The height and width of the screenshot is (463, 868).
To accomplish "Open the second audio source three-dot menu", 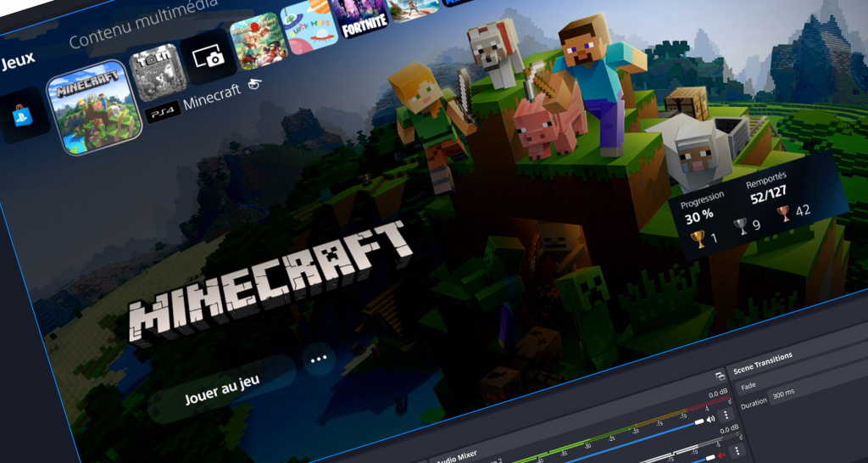I will pyautogui.click(x=737, y=451).
